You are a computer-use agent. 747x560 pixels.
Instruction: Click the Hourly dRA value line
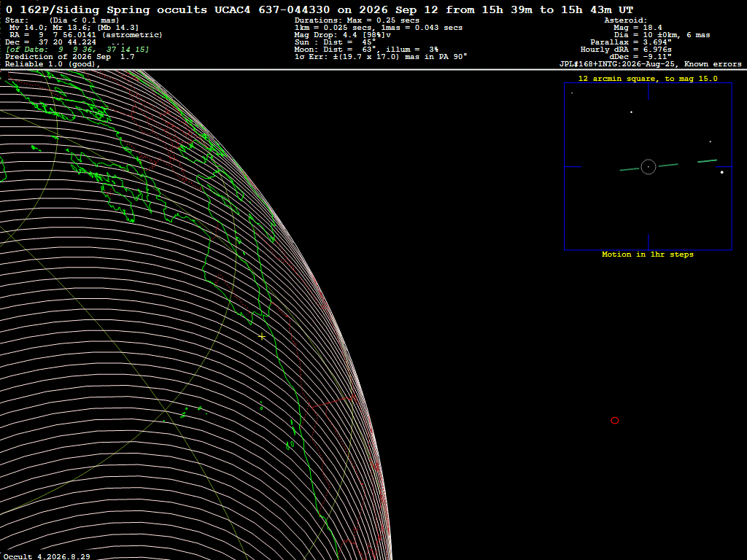click(626, 50)
